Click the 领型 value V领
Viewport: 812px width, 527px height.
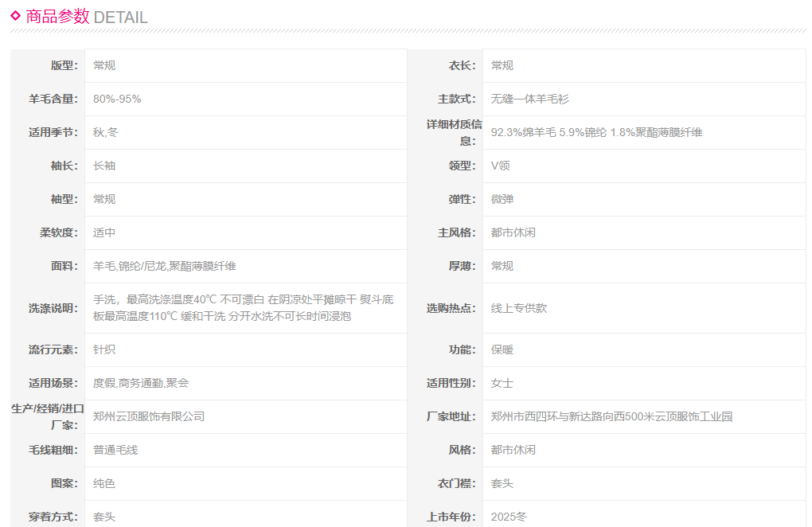tap(501, 166)
